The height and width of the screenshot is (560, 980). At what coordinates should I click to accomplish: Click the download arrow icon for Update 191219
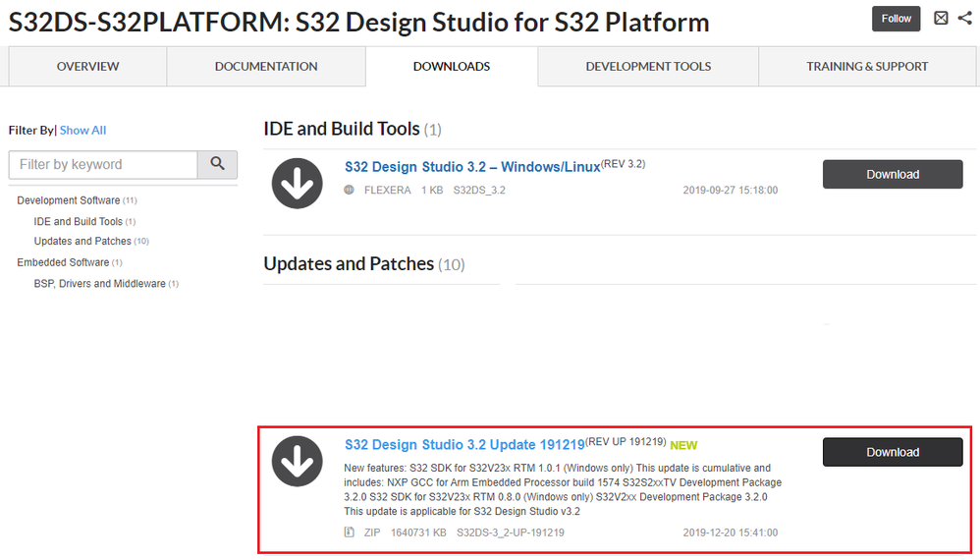coord(297,461)
